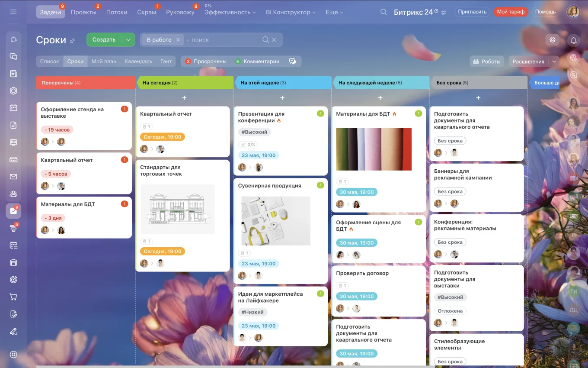Open the hamburger menu icon
Screen dimensions: 588x368
coord(13,12)
